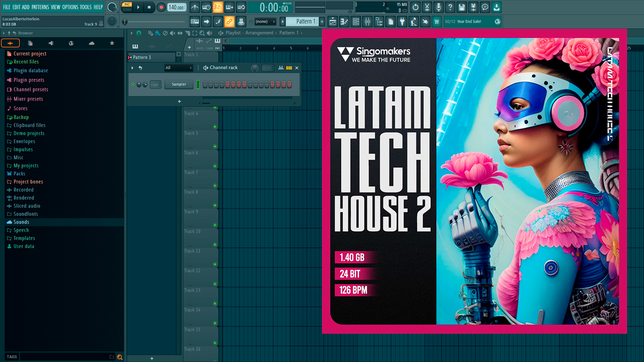The height and width of the screenshot is (362, 644).
Task: Expand the Plugin database folder
Action: point(31,71)
